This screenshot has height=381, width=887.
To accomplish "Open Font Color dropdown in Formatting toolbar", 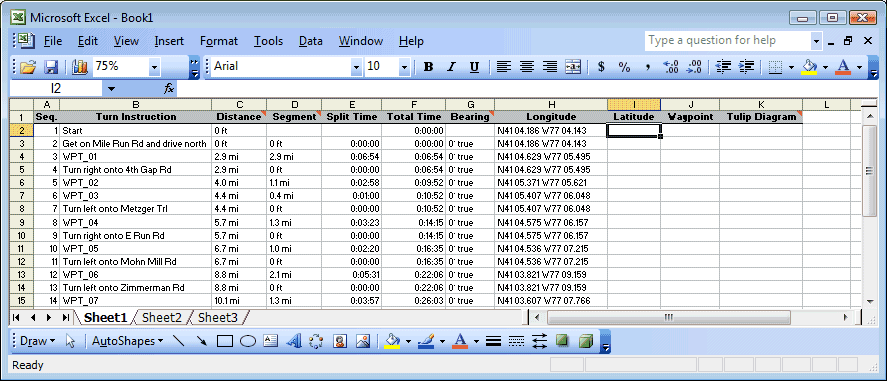I will tap(859, 67).
